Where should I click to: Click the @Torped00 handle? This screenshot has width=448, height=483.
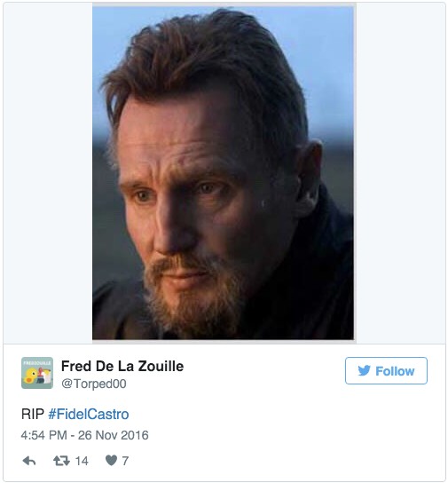pos(94,384)
